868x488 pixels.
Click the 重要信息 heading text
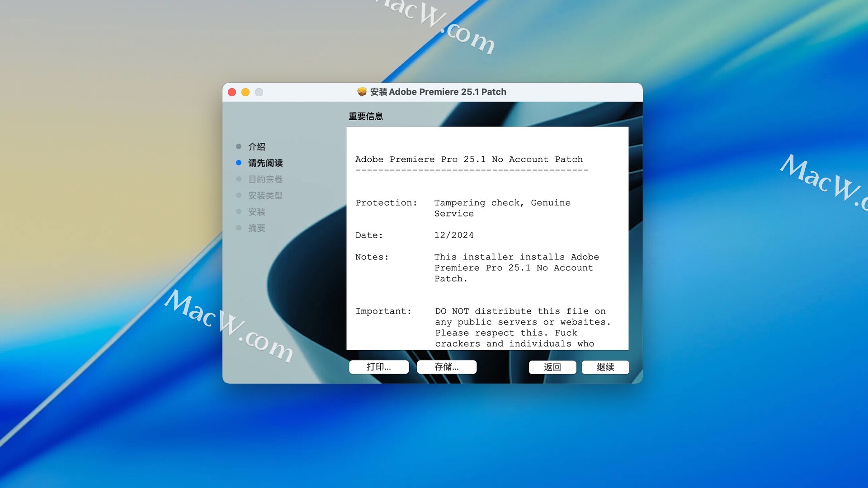coord(366,116)
